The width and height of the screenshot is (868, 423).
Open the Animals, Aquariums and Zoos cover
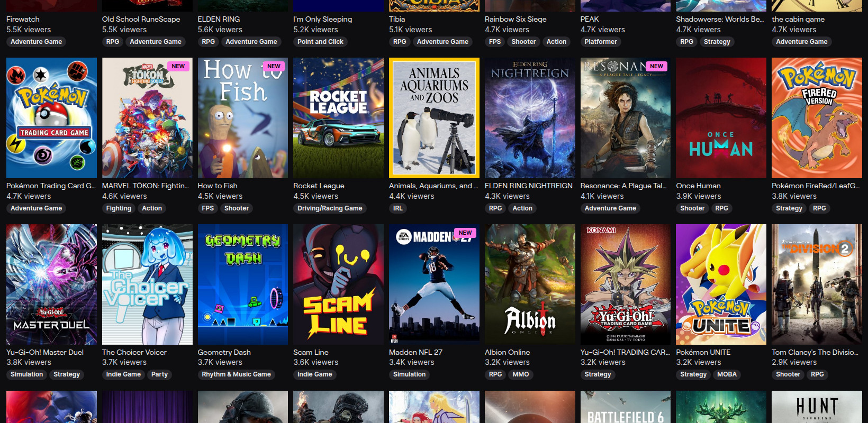tap(434, 118)
